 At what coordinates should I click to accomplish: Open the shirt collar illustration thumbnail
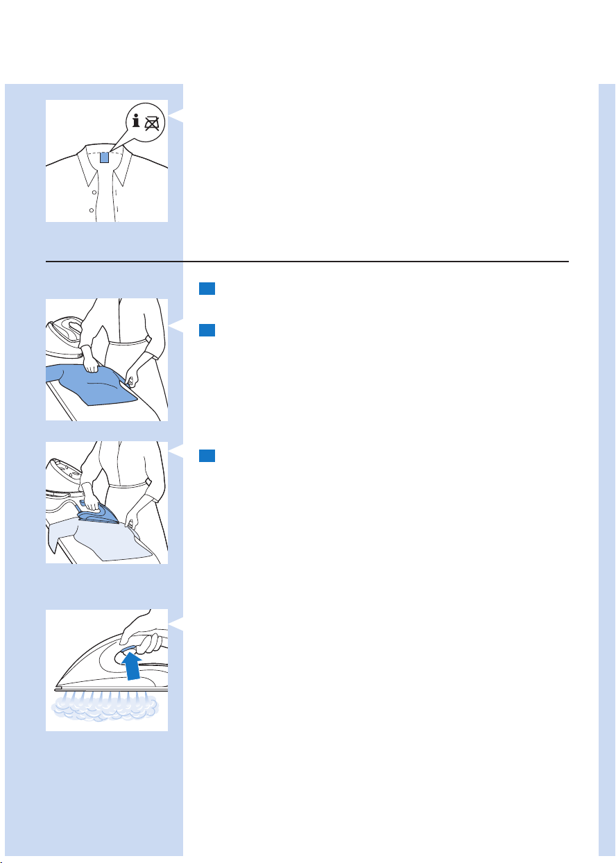pos(107,161)
